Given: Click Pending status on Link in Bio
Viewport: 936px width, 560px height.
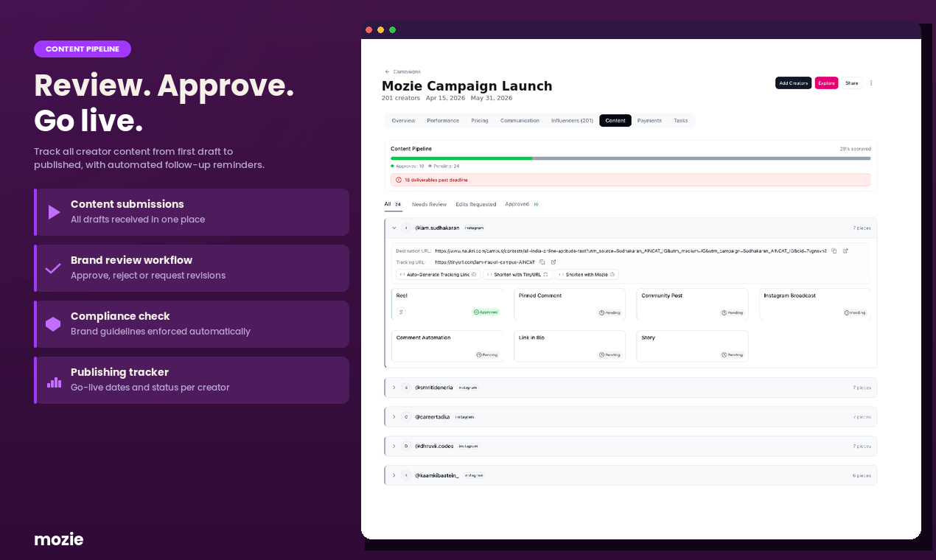Looking at the screenshot, I should 610,355.
